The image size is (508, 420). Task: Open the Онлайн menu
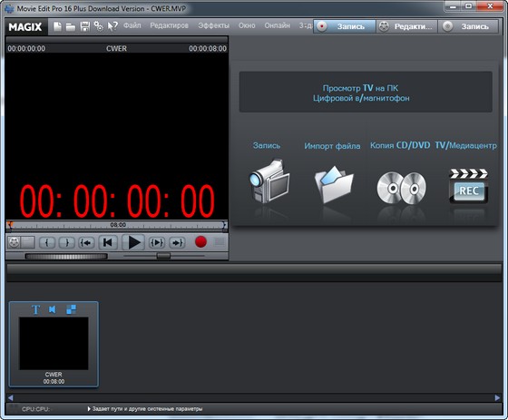click(x=277, y=25)
